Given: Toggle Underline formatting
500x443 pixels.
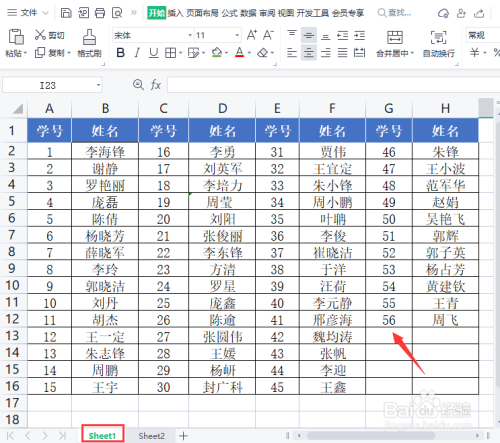Looking at the screenshot, I should [154, 53].
